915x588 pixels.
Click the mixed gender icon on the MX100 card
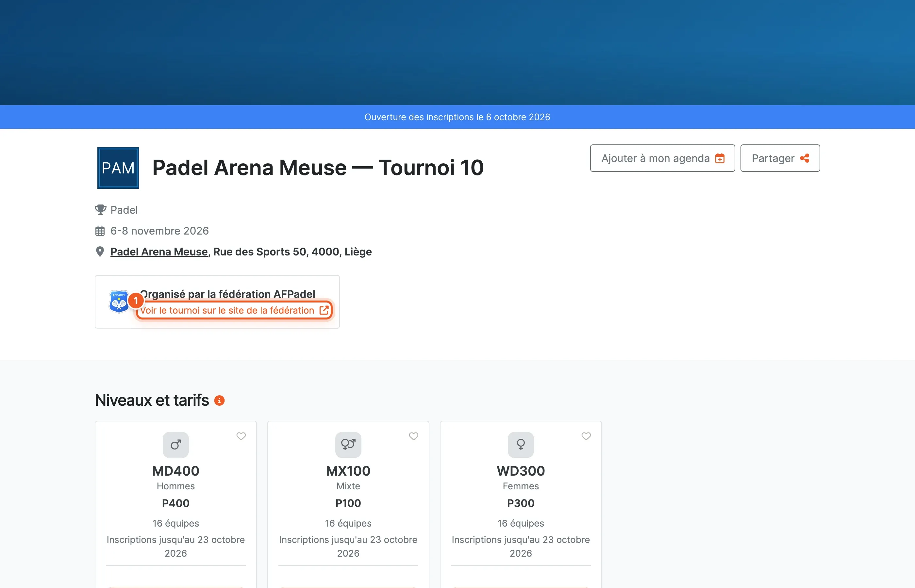point(348,445)
